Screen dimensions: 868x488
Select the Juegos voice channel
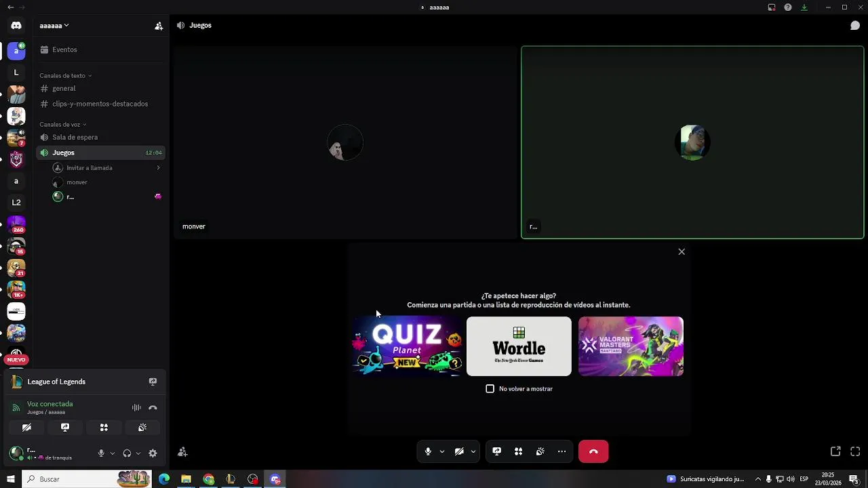coord(100,152)
